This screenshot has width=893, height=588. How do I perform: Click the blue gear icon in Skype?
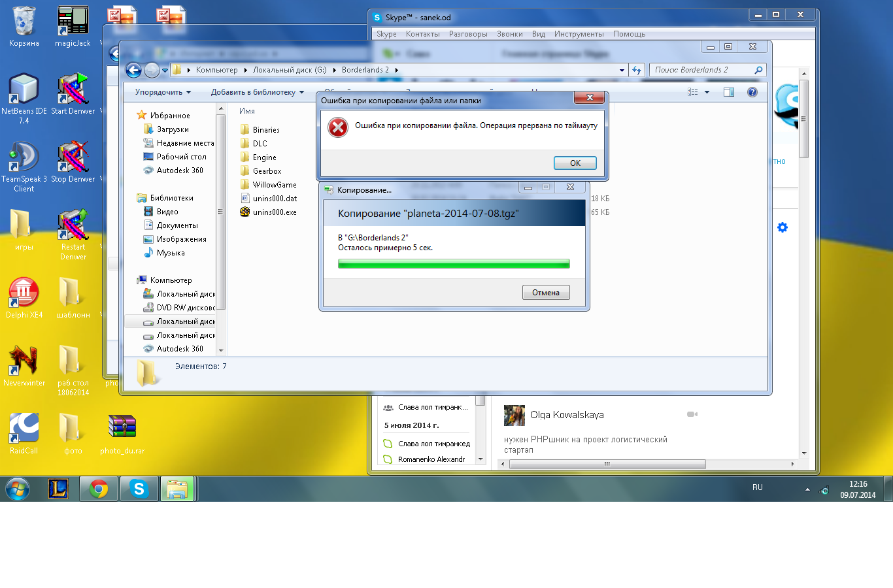[783, 227]
